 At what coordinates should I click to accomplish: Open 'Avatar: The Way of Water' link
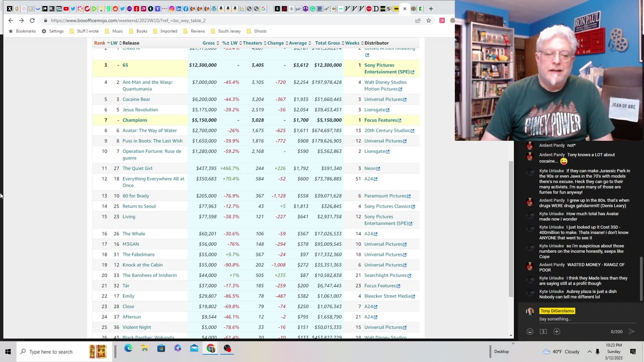tap(149, 131)
